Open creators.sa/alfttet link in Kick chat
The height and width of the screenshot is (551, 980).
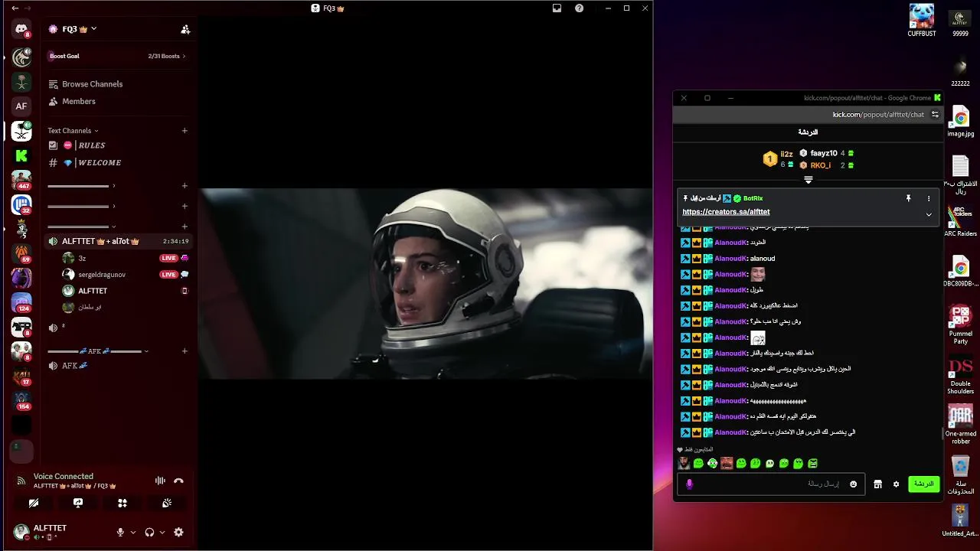[726, 212]
